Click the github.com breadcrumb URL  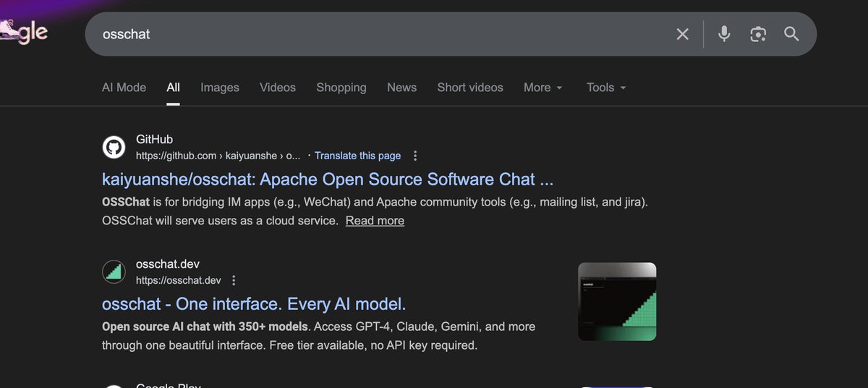(x=218, y=156)
